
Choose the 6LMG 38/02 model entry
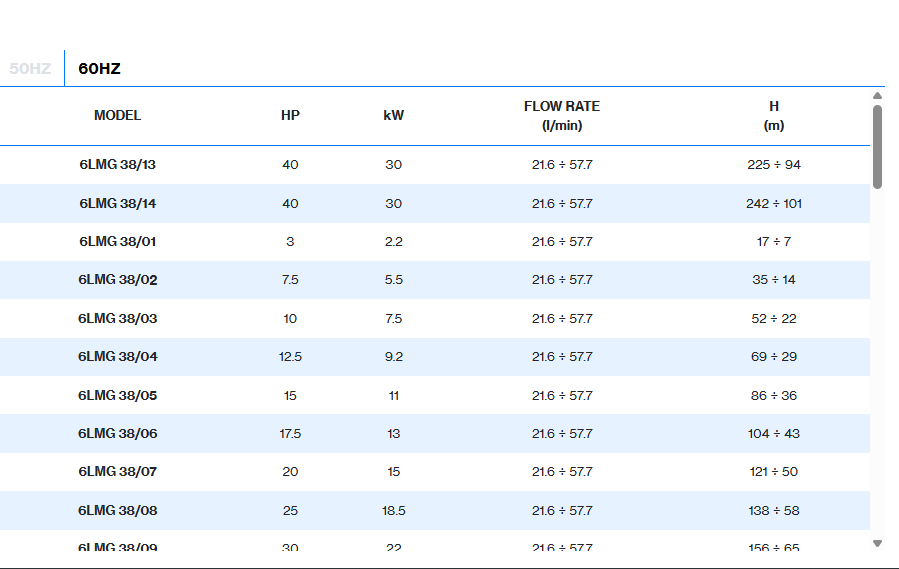(x=117, y=280)
